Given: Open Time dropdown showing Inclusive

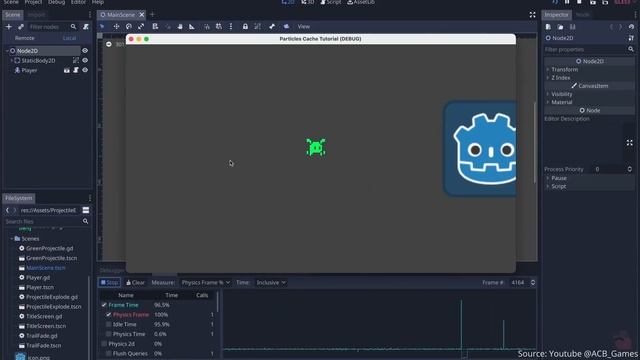Looking at the screenshot, I should click(271, 282).
